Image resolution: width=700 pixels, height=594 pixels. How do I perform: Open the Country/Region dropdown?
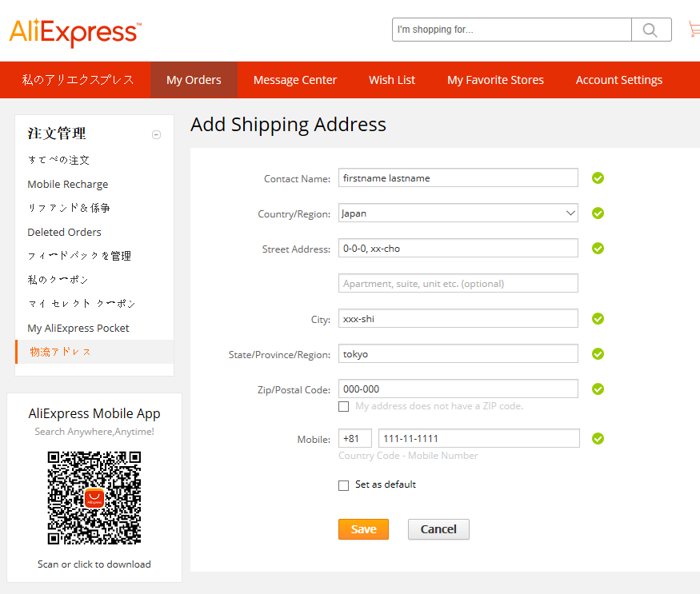(458, 213)
